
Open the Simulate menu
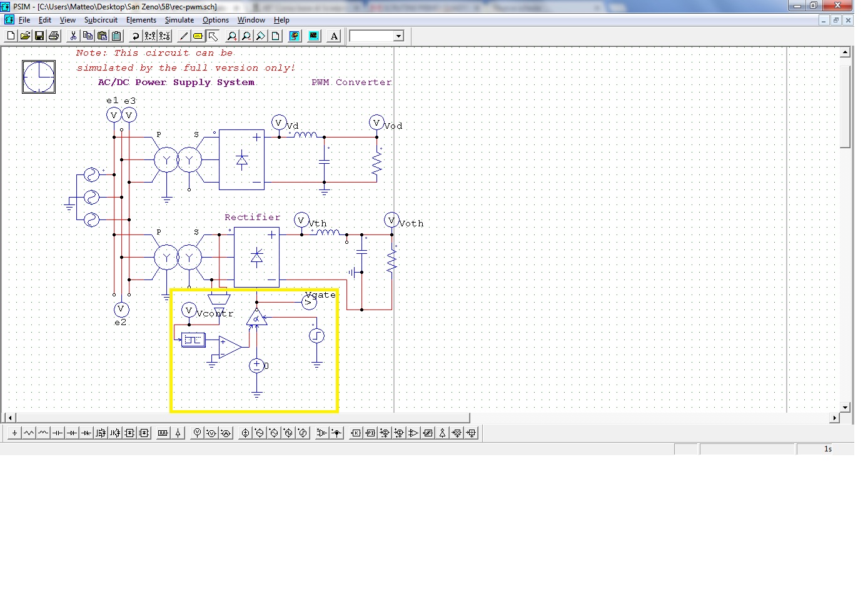coord(179,20)
